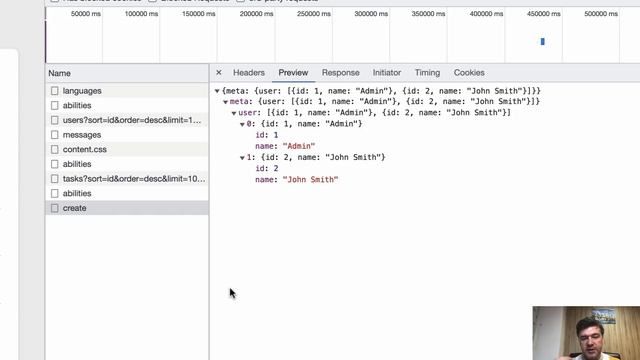The height and width of the screenshot is (360, 640).
Task: Click the "John Smith" name value
Action: (x=310, y=180)
